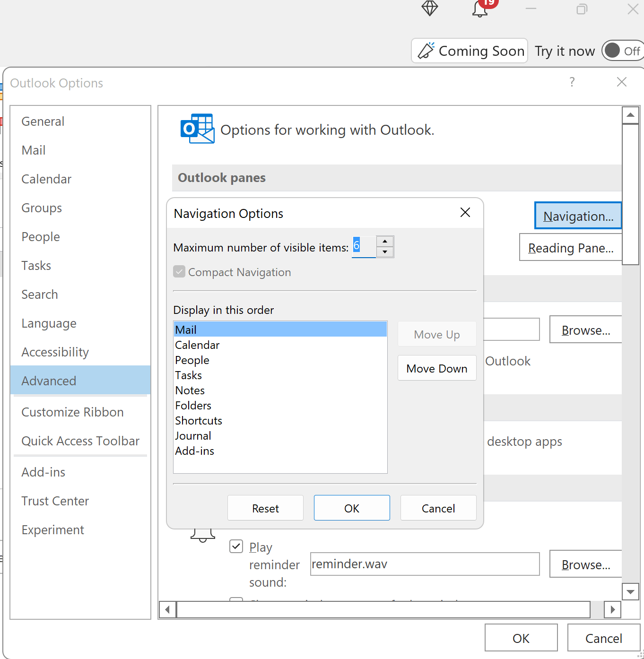Confirm Navigation Options with OK
Screen dimensions: 644x659
click(x=352, y=508)
